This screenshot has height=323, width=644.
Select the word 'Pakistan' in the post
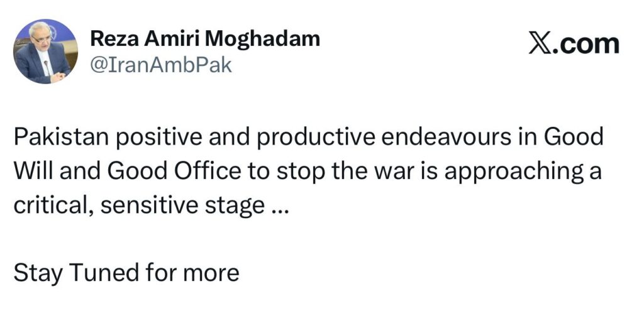(x=61, y=137)
